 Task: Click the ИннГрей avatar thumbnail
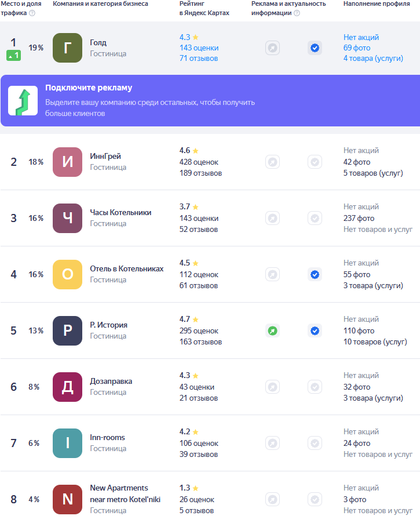pos(67,162)
